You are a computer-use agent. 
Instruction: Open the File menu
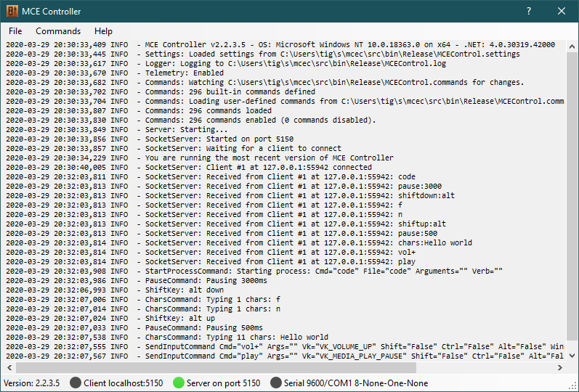[x=15, y=31]
